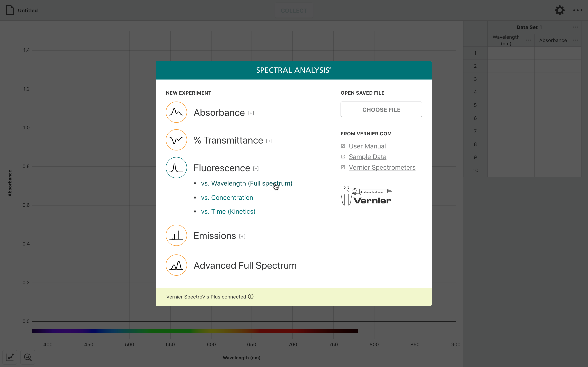This screenshot has height=367, width=588.
Task: Select the Fluorescence experiment icon
Action: pyautogui.click(x=177, y=167)
